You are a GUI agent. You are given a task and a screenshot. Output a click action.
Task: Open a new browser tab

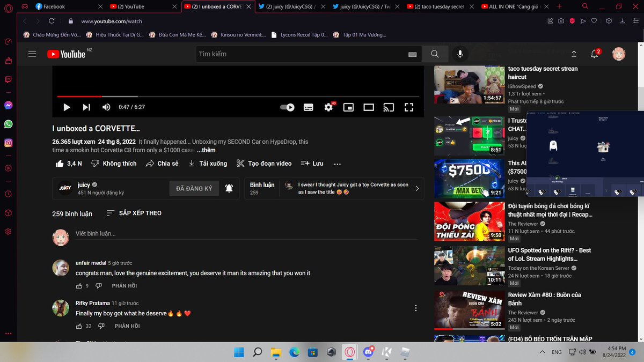click(559, 6)
